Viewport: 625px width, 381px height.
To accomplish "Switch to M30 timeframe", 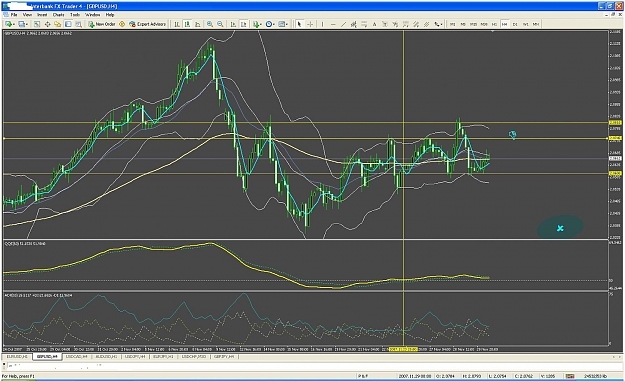I will [x=484, y=24].
